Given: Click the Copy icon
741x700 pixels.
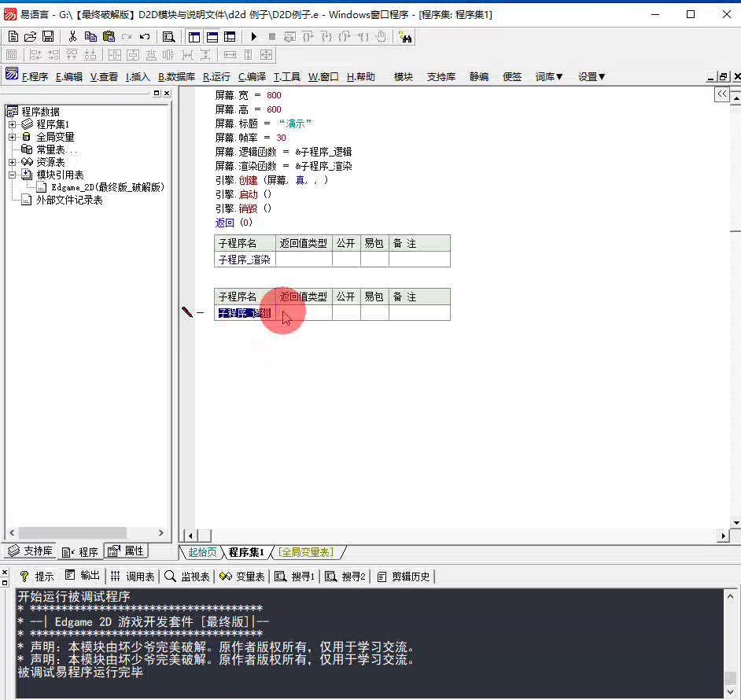Looking at the screenshot, I should click(x=91, y=37).
